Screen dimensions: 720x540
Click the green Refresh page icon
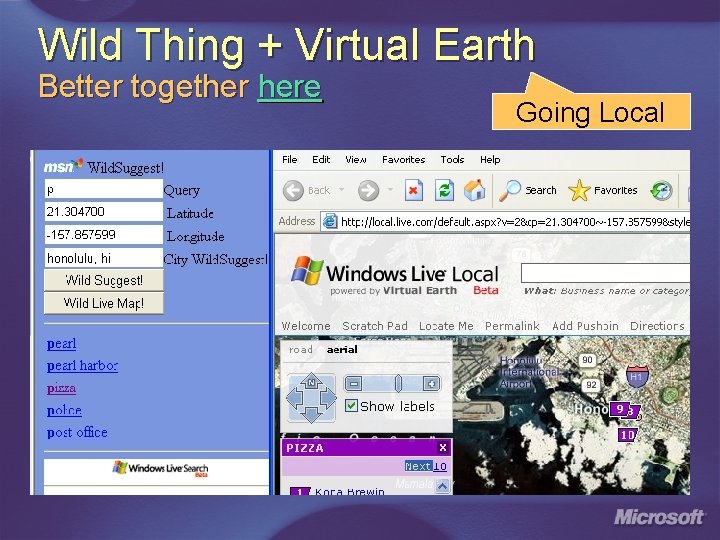coord(444,190)
